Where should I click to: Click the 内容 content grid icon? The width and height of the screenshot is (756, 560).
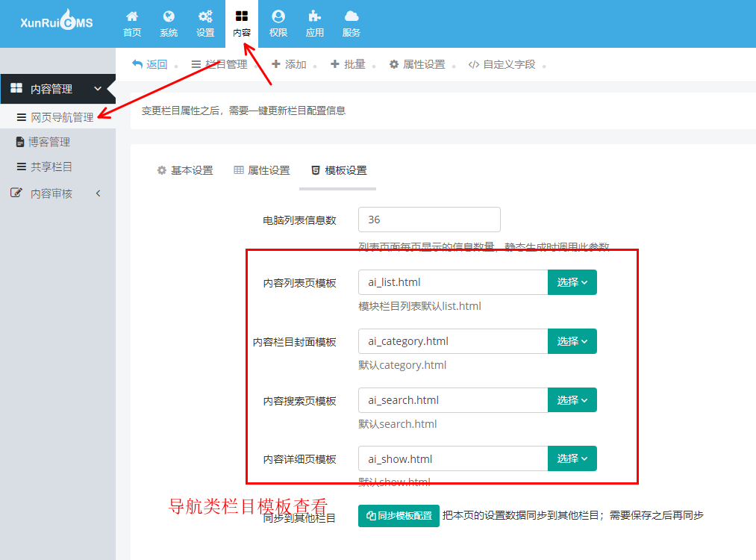click(242, 22)
